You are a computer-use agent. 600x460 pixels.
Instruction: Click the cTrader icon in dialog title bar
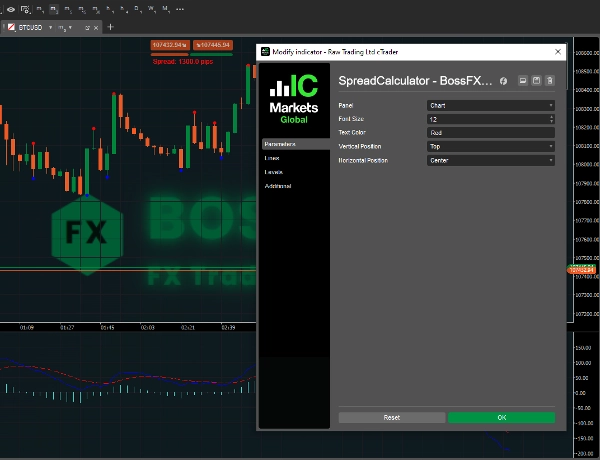click(x=265, y=52)
